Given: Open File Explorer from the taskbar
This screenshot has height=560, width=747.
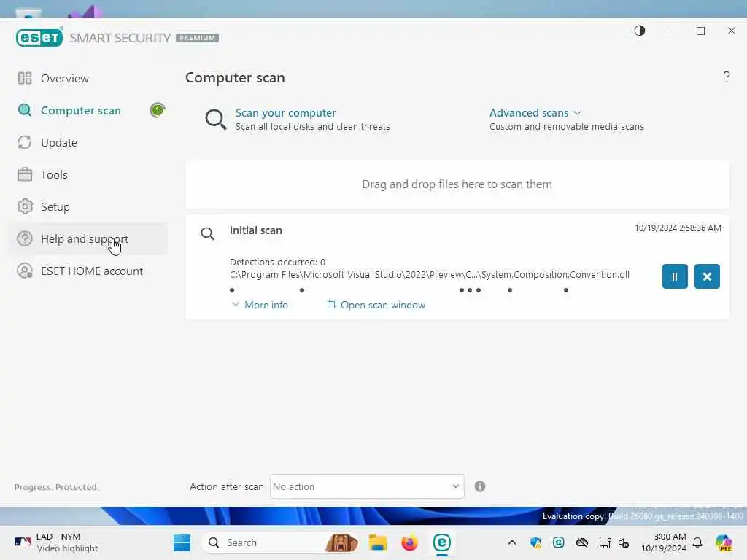Looking at the screenshot, I should coord(377,542).
